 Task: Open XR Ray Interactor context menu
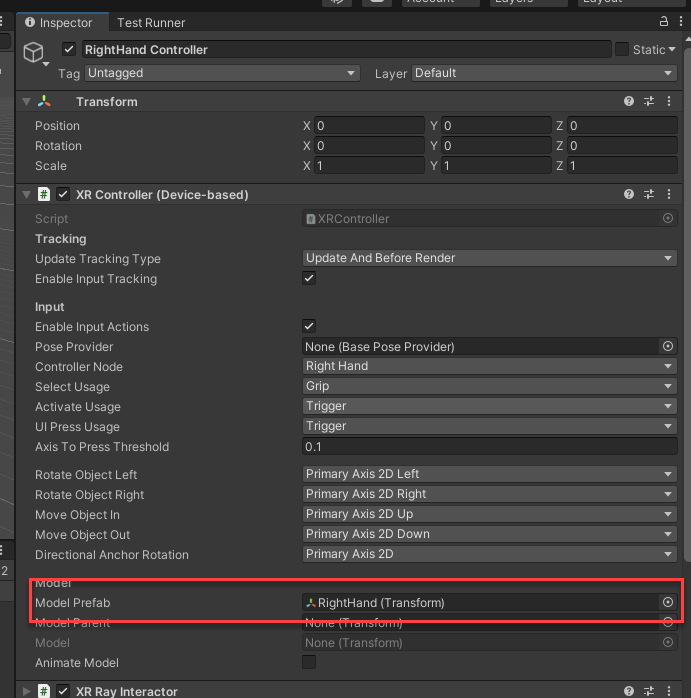[669, 691]
